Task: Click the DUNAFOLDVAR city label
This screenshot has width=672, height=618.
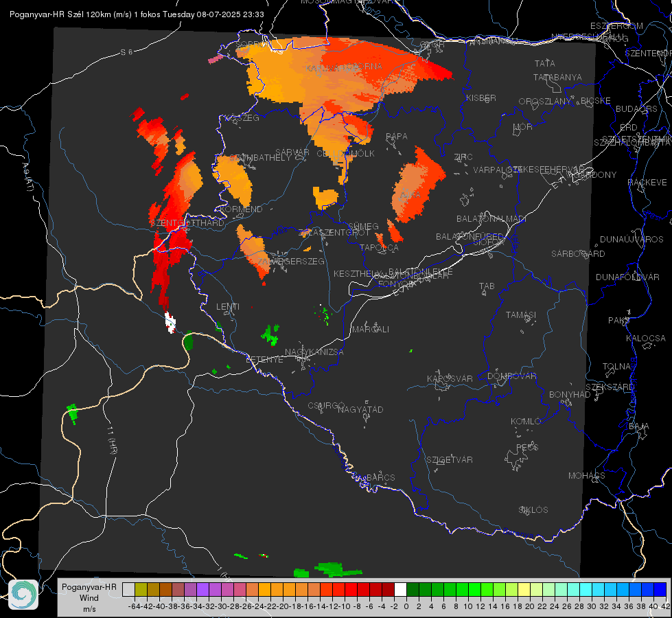Action: [627, 277]
